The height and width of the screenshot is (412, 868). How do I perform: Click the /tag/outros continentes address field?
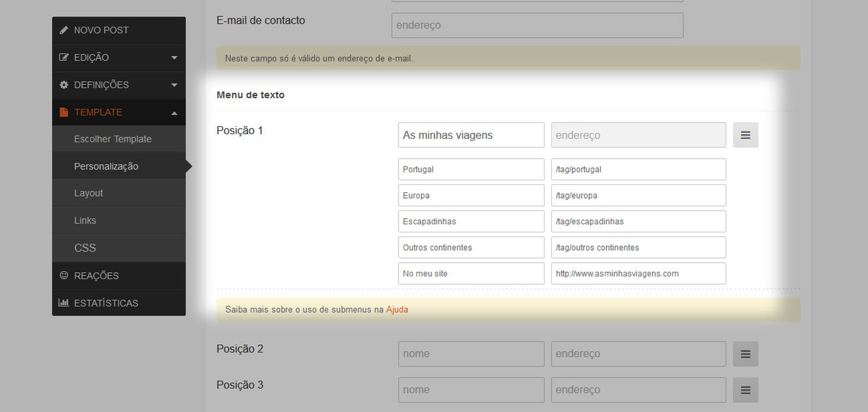tap(639, 247)
